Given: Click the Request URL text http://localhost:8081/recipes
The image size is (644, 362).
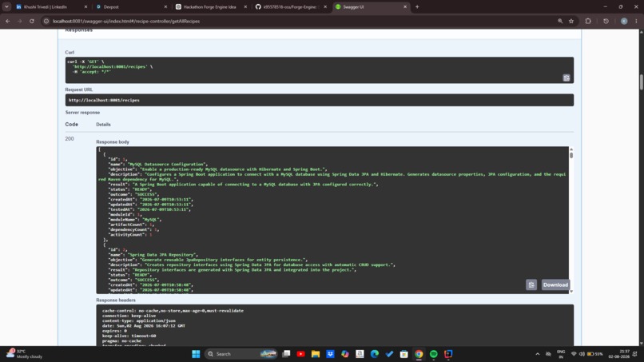Looking at the screenshot, I should tap(104, 100).
